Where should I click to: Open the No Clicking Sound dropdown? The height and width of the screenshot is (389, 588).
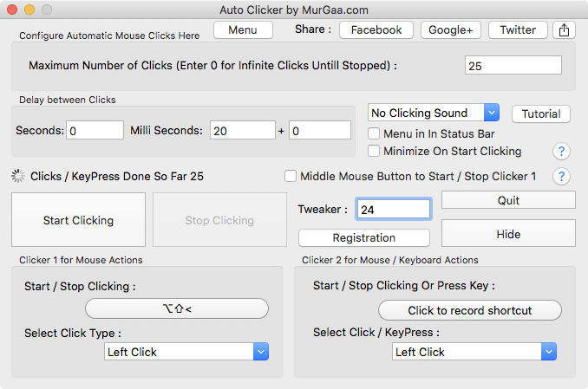click(x=434, y=113)
